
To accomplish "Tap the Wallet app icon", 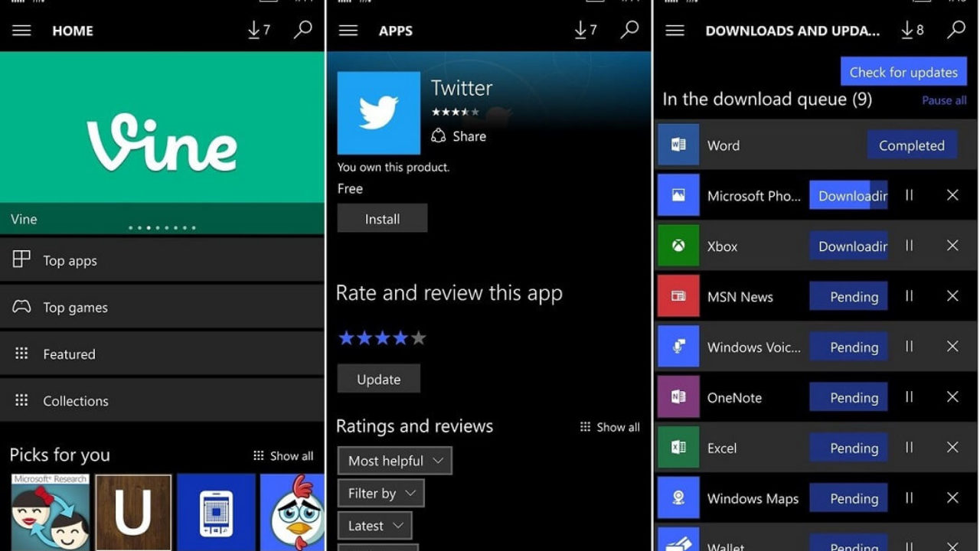I will [x=678, y=540].
